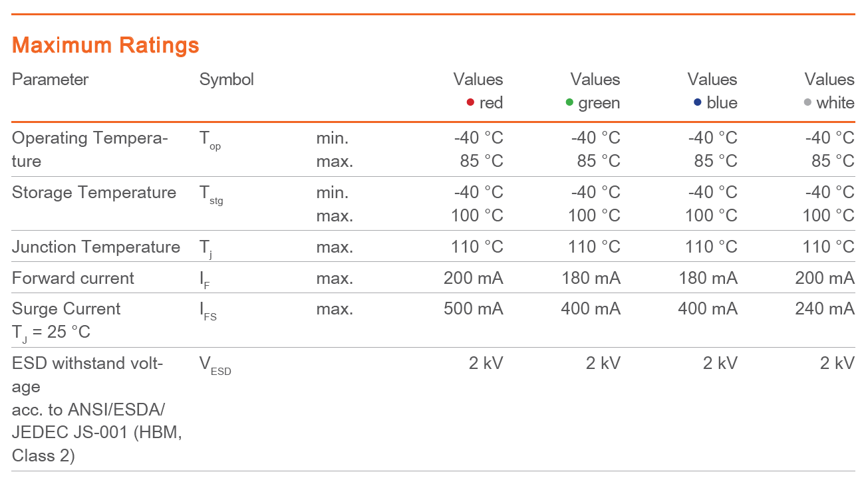This screenshot has height=478, width=868.
Task: Click the Operating Temperature parameter label
Action: [90, 150]
